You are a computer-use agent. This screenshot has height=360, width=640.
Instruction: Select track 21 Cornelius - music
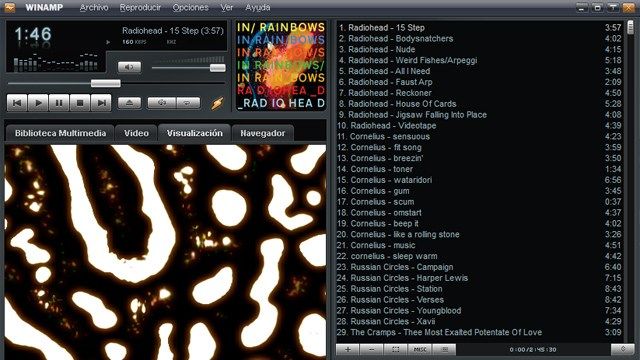tap(480, 245)
